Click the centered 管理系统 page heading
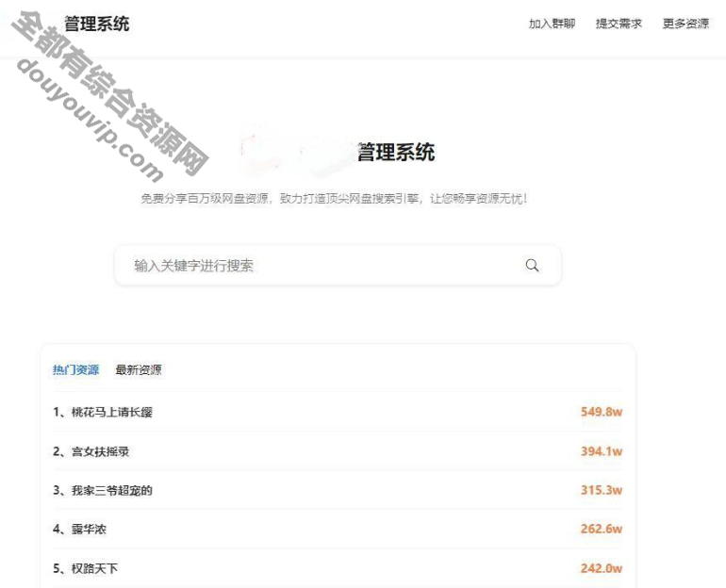The height and width of the screenshot is (588, 726). pos(396,153)
